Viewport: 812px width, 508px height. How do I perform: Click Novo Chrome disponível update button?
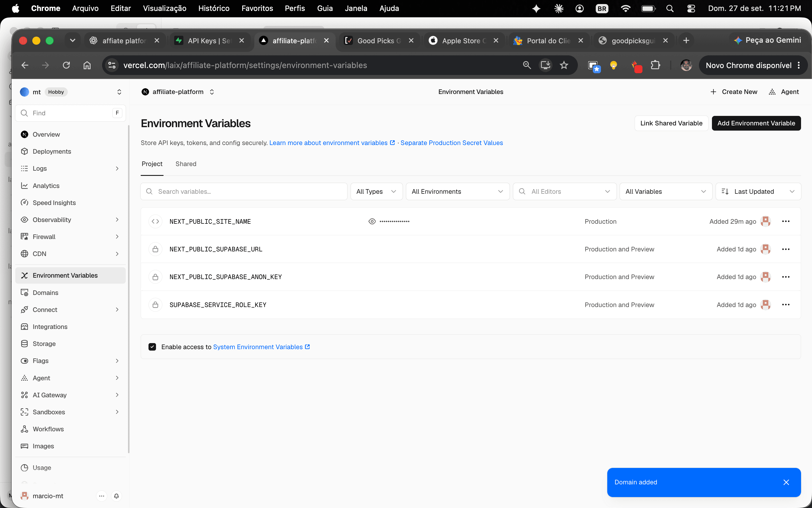(753, 65)
